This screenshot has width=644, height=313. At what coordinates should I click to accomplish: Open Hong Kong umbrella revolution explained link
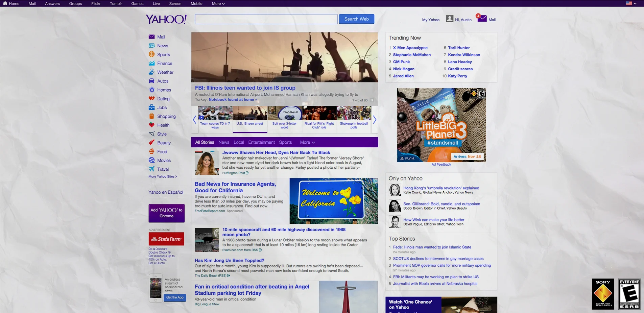click(x=441, y=188)
